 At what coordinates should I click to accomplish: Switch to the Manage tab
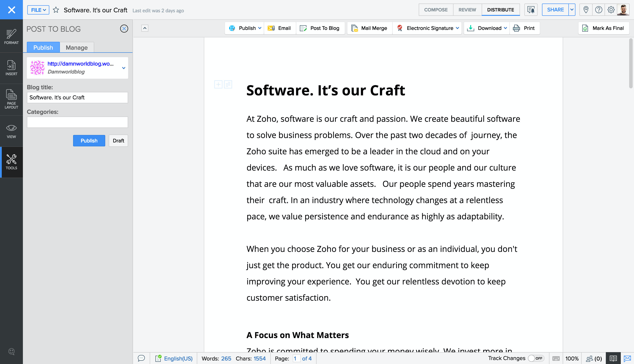[x=77, y=47]
